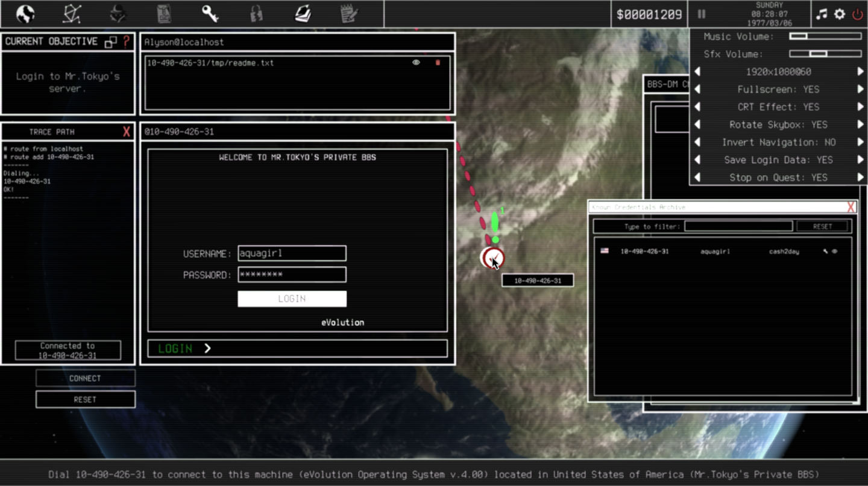Open the red question mark help
This screenshot has height=486, width=868.
pos(126,42)
